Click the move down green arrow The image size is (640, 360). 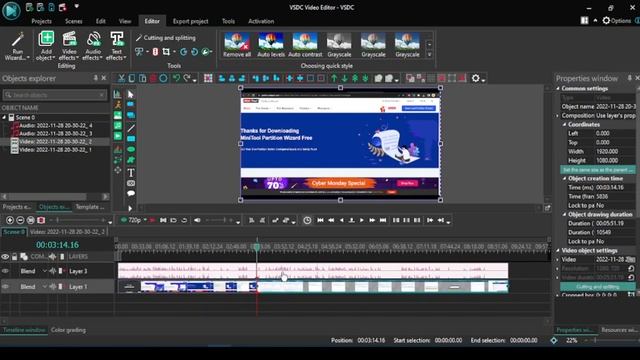(344, 78)
